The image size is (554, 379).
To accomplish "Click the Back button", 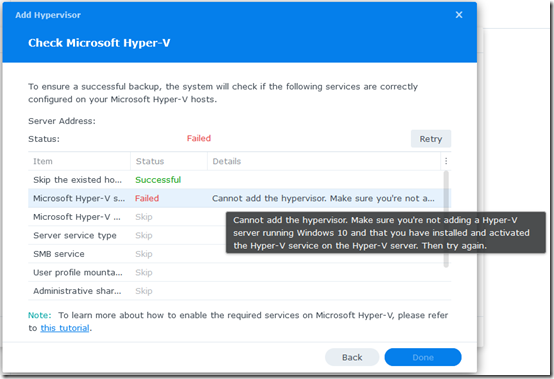I will click(x=352, y=357).
